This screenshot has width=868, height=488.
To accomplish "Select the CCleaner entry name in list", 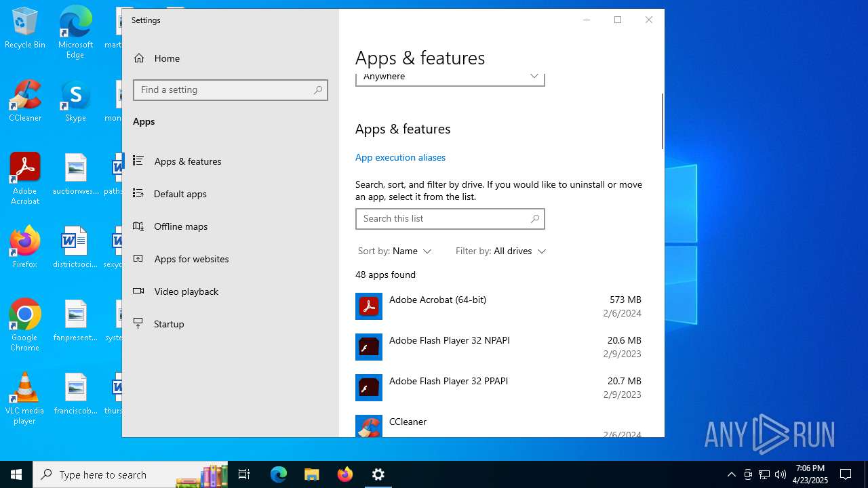I will click(x=408, y=422).
